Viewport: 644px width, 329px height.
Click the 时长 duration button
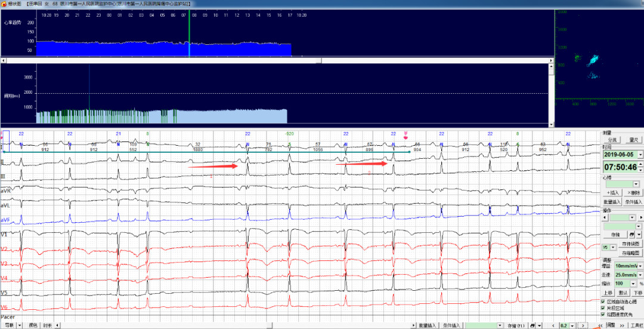click(48, 325)
